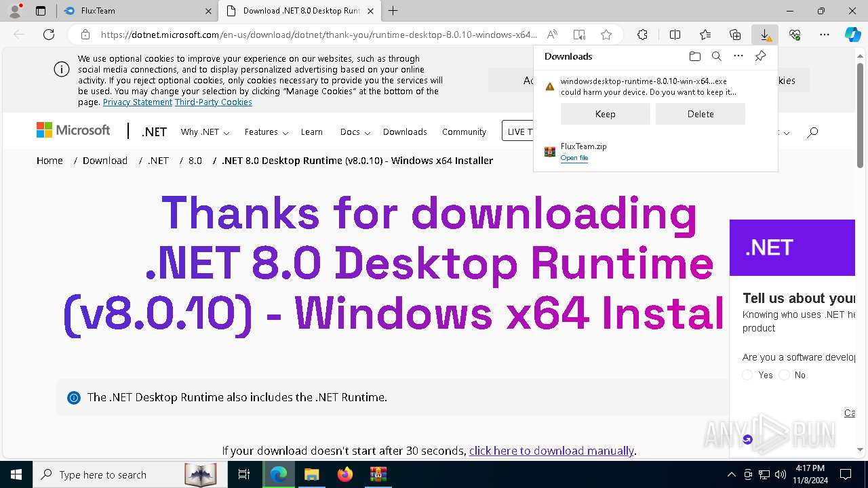This screenshot has width=868, height=488.
Task: Switch to the FluxTeam tab
Action: tap(137, 11)
